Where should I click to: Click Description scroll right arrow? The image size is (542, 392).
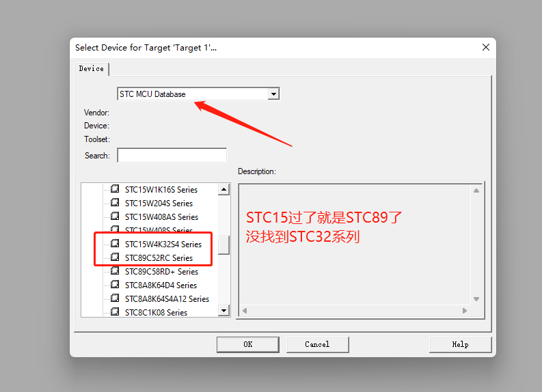(x=465, y=311)
